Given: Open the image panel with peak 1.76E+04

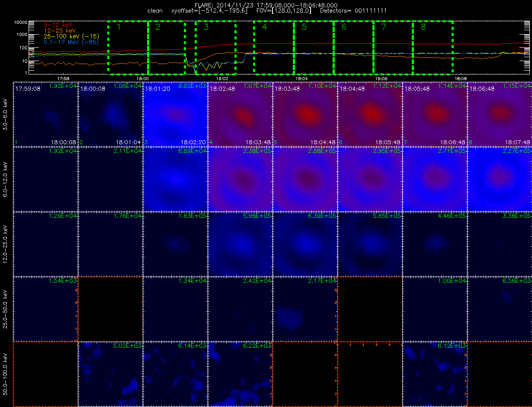Looking at the screenshot, I should (x=110, y=243).
